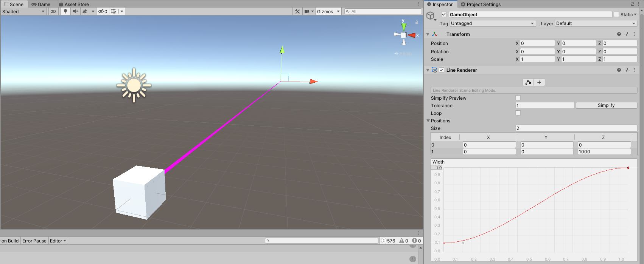This screenshot has height=264, width=644.
Task: Click the red X axis of the orientation gizmo
Action: (412, 36)
